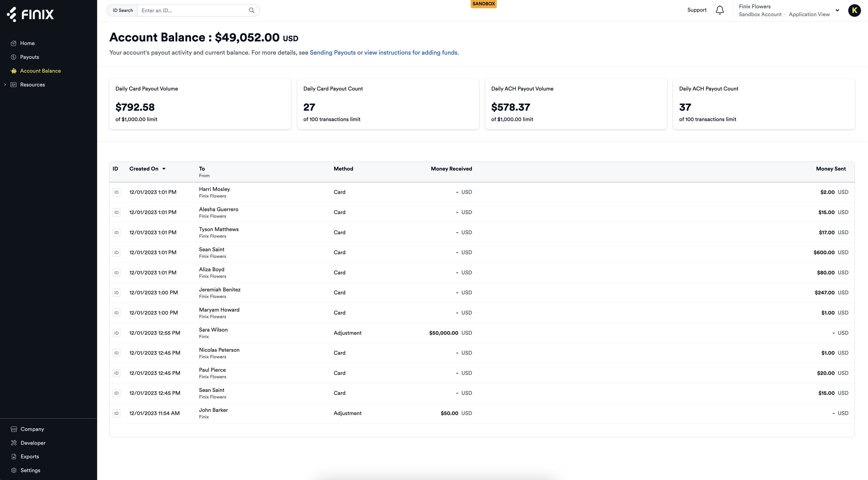Open Payouts in the sidebar
Viewport: 868px width, 480px height.
(30, 57)
